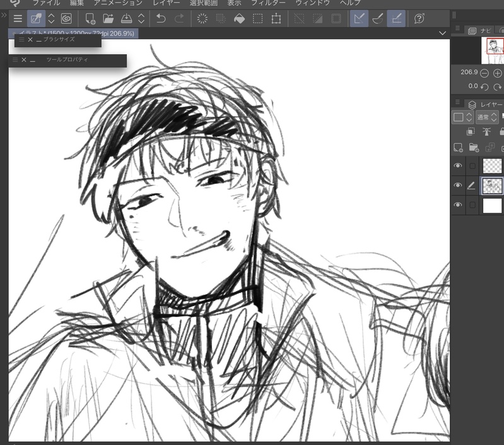Save the illustration with the Save icon

[x=126, y=19]
